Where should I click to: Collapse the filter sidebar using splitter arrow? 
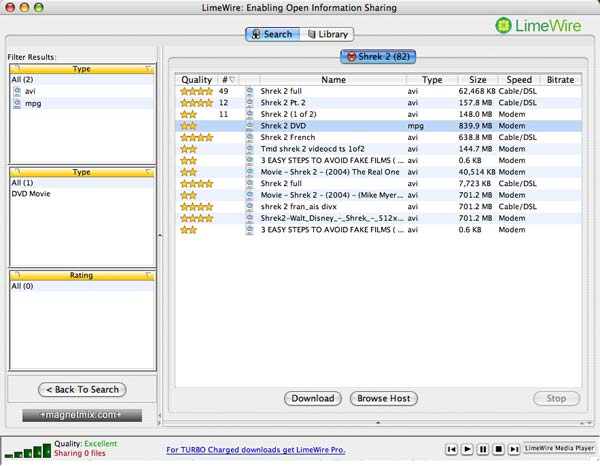click(x=160, y=235)
